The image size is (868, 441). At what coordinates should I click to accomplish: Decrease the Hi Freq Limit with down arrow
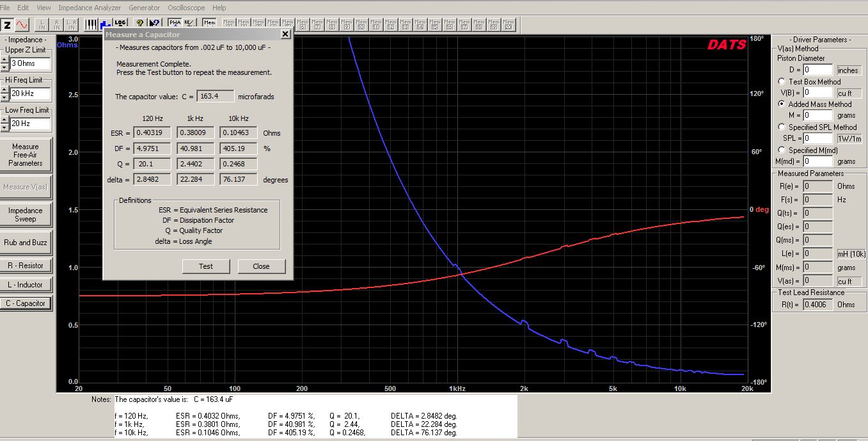(4, 97)
